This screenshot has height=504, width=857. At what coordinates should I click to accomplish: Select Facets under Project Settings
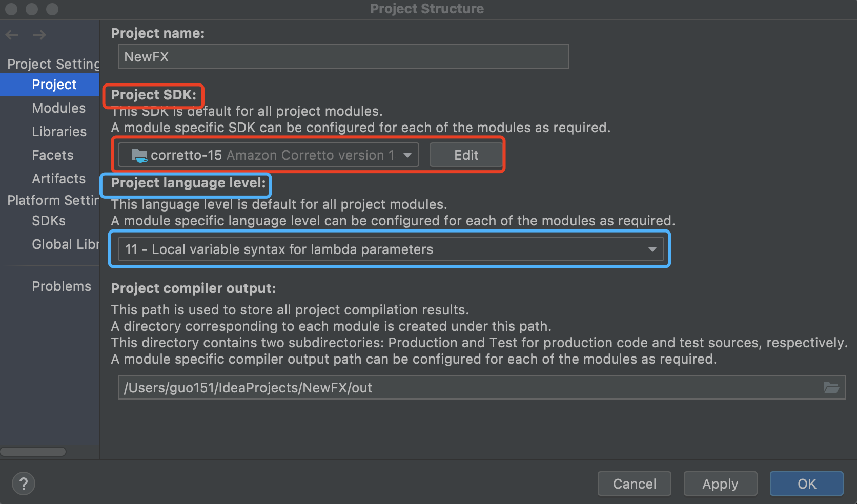pyautogui.click(x=52, y=155)
